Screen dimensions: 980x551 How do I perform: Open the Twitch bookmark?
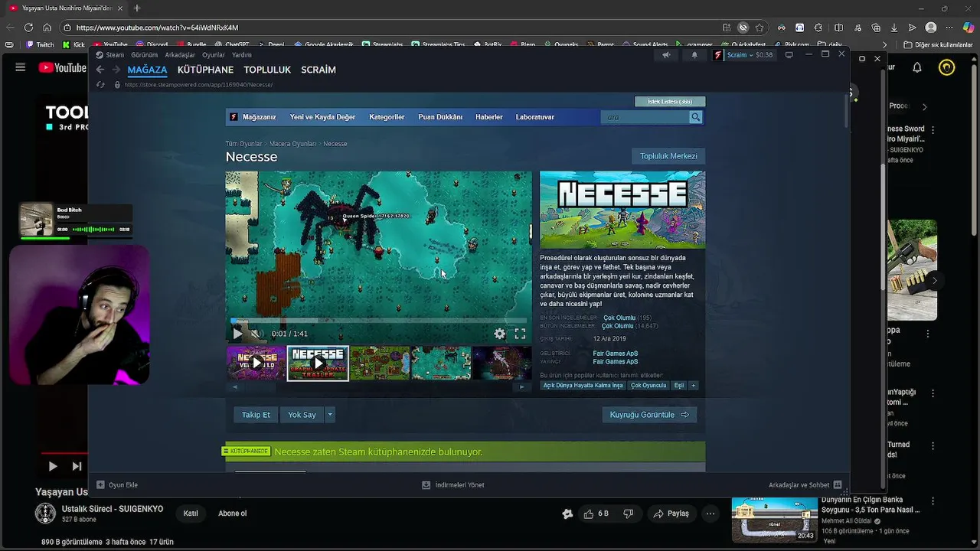point(40,45)
